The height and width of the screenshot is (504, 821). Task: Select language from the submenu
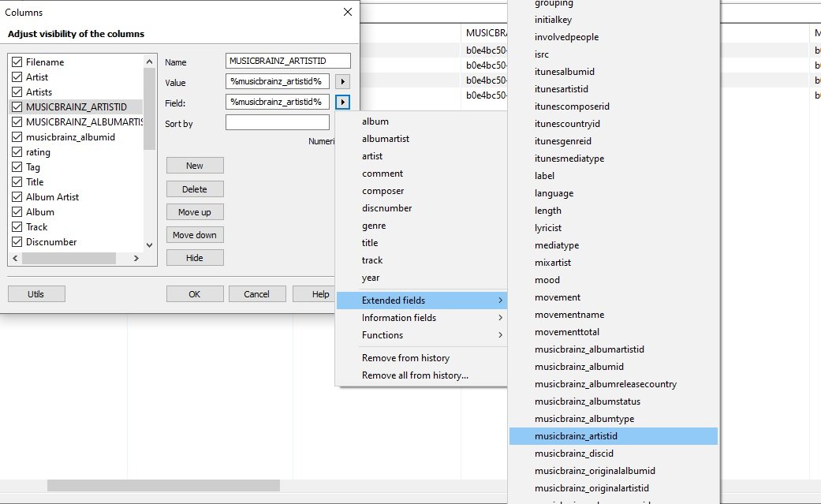613,193
